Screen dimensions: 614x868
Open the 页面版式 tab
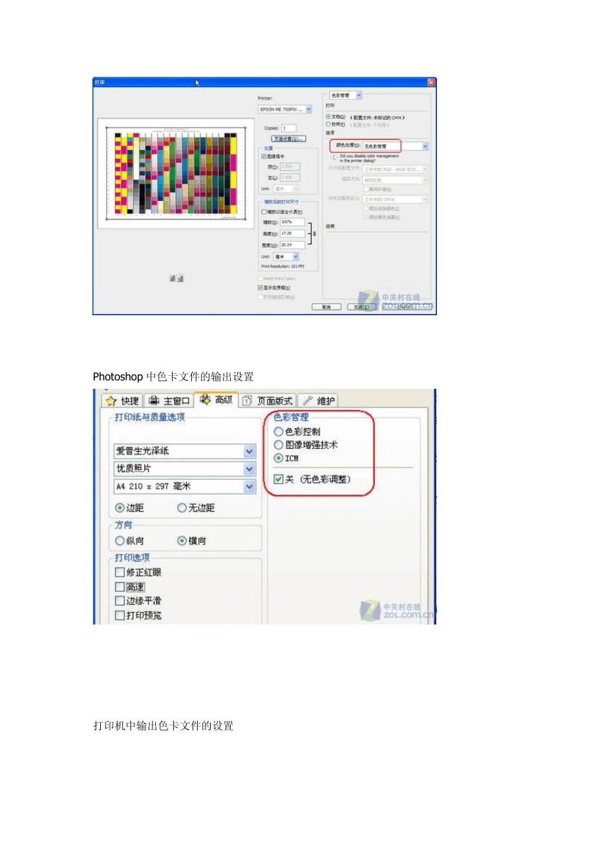pos(268,400)
